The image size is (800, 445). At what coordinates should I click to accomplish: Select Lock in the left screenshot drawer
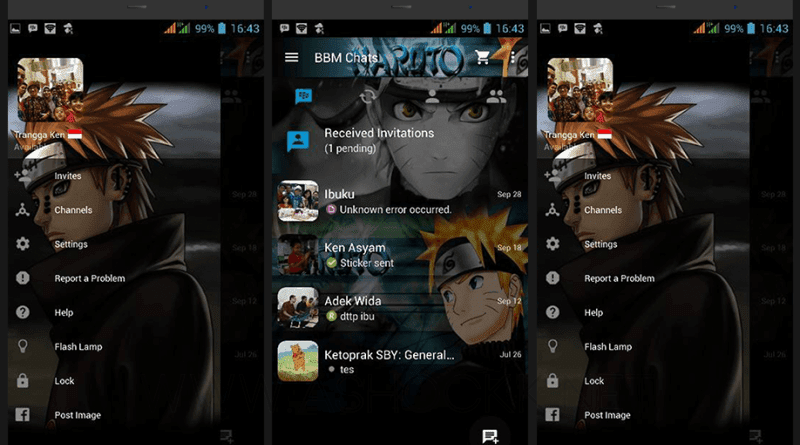point(64,381)
